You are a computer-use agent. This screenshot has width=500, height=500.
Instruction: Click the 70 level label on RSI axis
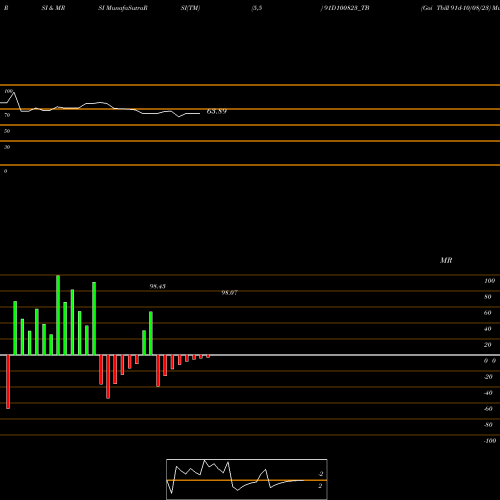[7, 115]
